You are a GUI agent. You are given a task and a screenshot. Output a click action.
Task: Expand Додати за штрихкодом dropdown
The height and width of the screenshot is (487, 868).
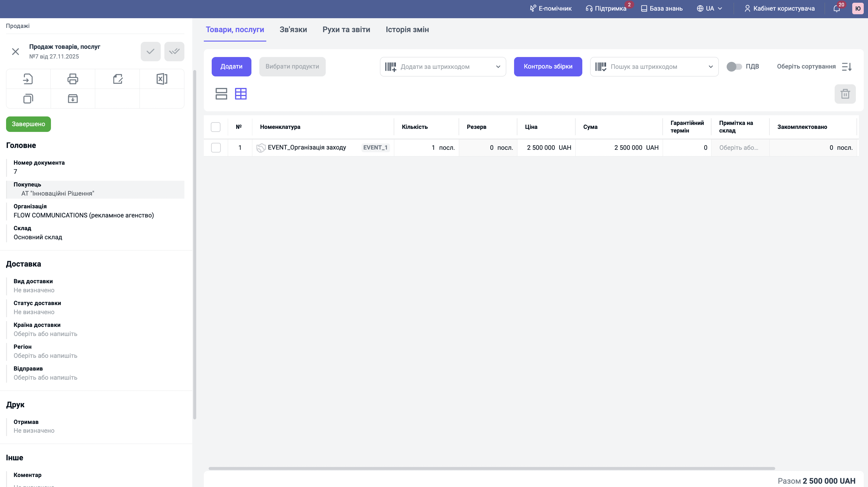tap(498, 67)
